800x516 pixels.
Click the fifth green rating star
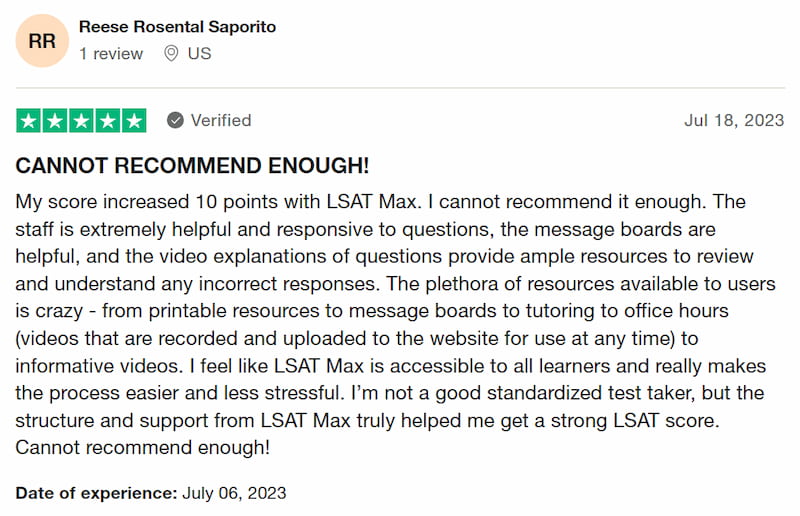[x=134, y=120]
